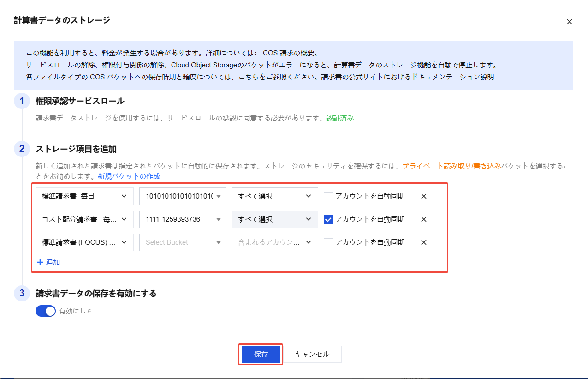Click the 権限承認サービスロール heading
Screen dimensions: 588x379
[80, 101]
